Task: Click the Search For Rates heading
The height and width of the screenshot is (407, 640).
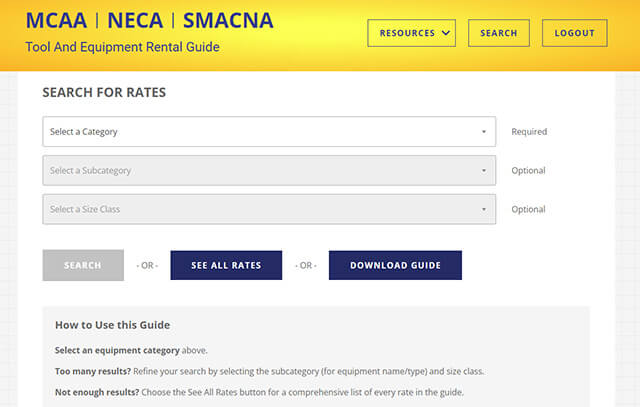Action: coord(104,93)
